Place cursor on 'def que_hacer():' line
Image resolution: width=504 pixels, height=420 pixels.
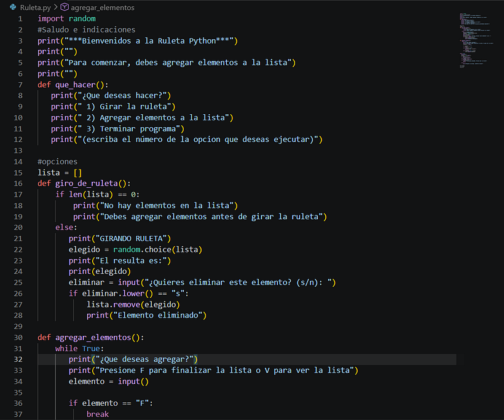pos(73,85)
